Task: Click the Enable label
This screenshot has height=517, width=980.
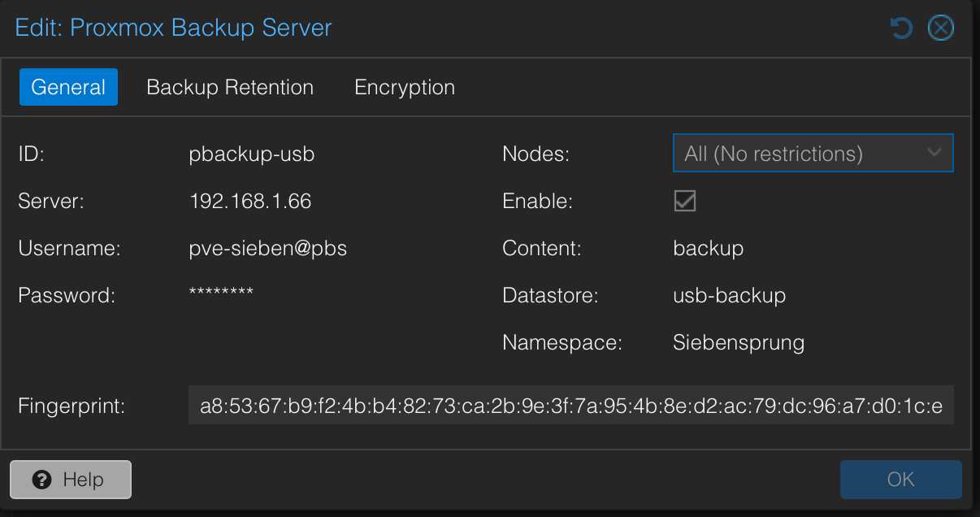Action: [x=538, y=201]
